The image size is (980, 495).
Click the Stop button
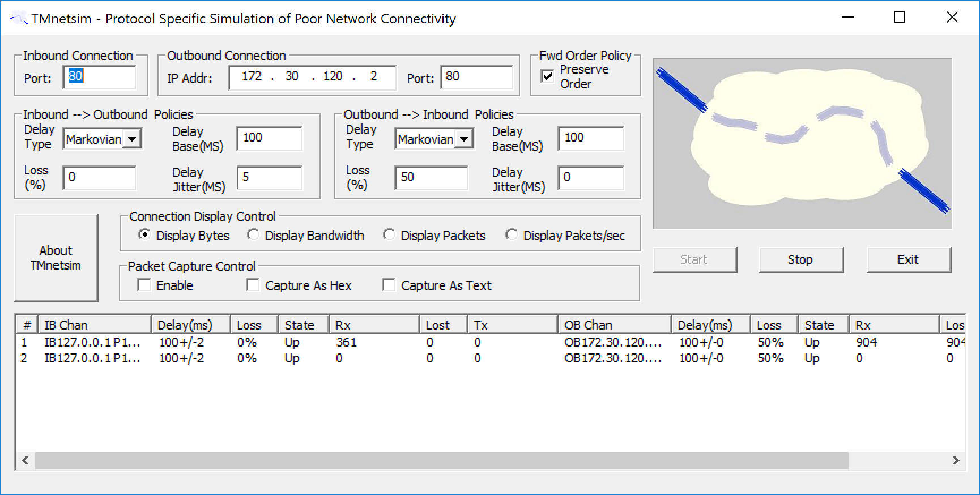click(800, 259)
